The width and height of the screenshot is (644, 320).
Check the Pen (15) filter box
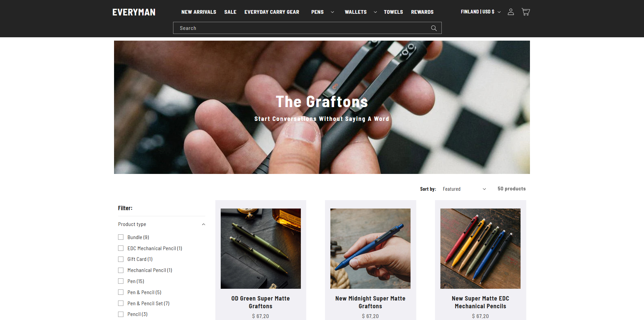[121, 281]
